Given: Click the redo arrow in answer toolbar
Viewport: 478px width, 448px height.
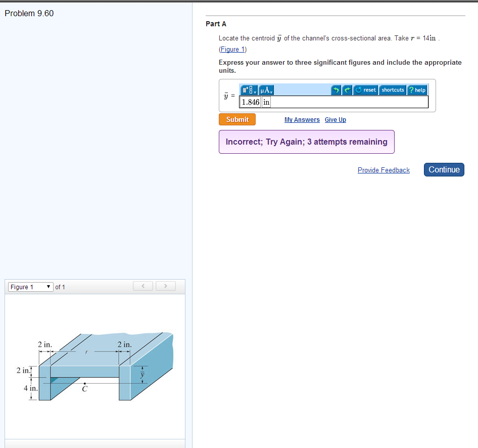Looking at the screenshot, I should (x=347, y=90).
